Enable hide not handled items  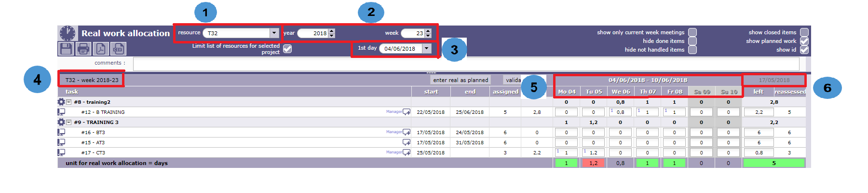[x=692, y=50]
